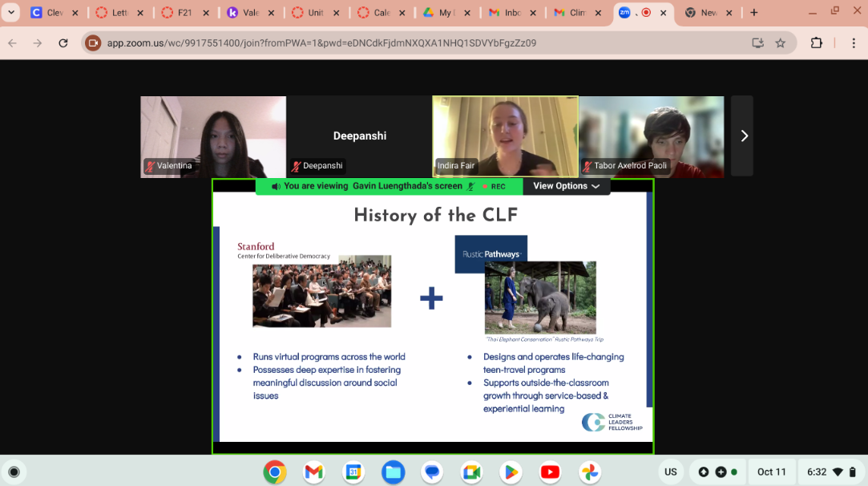The height and width of the screenshot is (486, 868).
Task: Click the REC recording indicator
Action: 494,187
